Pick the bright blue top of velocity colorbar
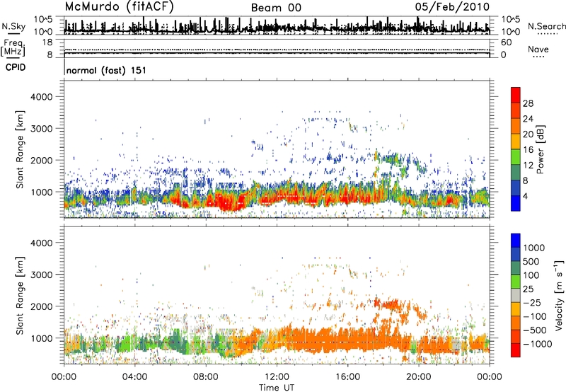566x392 pixels. [x=516, y=241]
